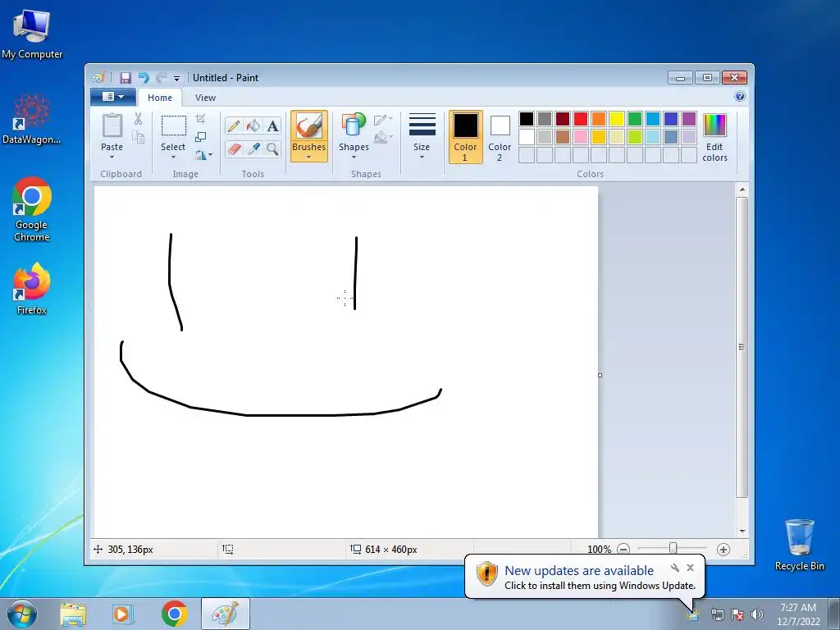Open Google Chrome from the taskbar
This screenshot has height=630, width=840.
click(174, 614)
